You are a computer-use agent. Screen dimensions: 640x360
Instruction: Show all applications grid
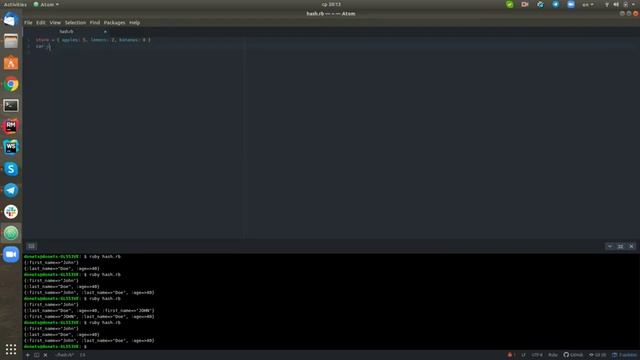point(11,349)
